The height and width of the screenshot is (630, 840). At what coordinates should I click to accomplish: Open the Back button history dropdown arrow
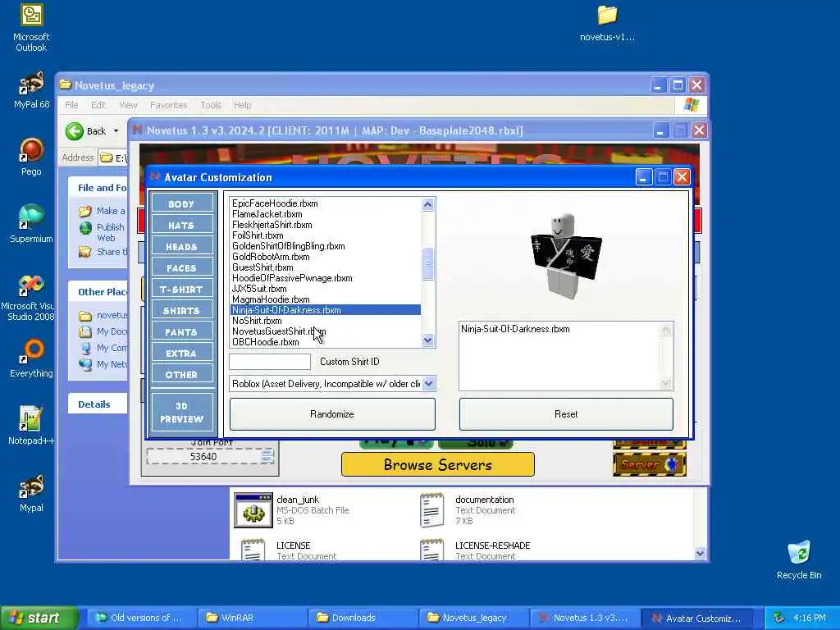116,130
